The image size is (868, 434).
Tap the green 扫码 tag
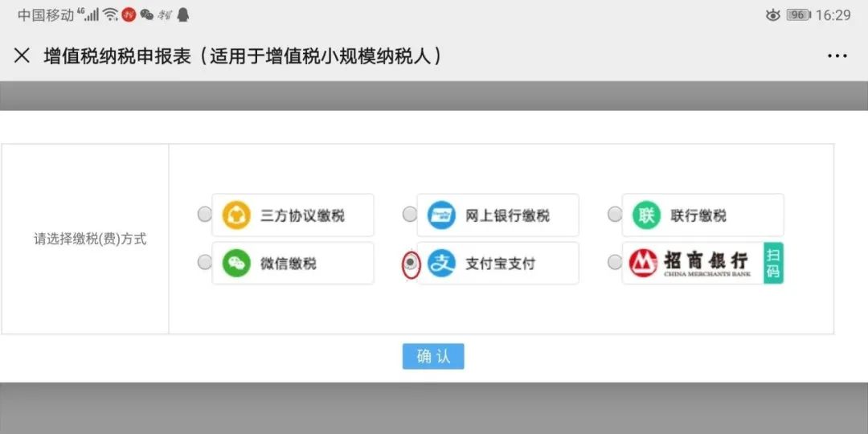point(773,264)
